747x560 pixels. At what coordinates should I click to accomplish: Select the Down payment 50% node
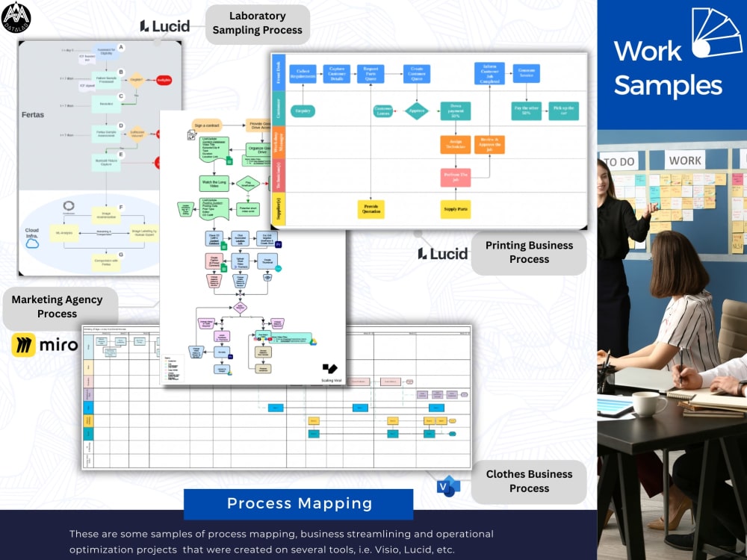456,111
